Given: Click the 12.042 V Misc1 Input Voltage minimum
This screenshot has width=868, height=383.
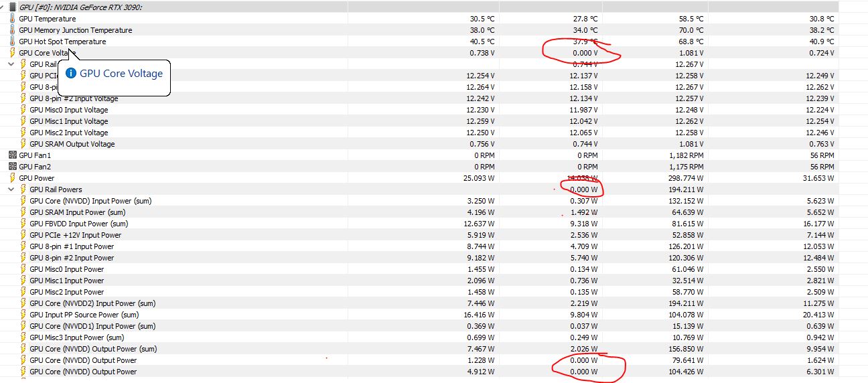Looking at the screenshot, I should 584,121.
